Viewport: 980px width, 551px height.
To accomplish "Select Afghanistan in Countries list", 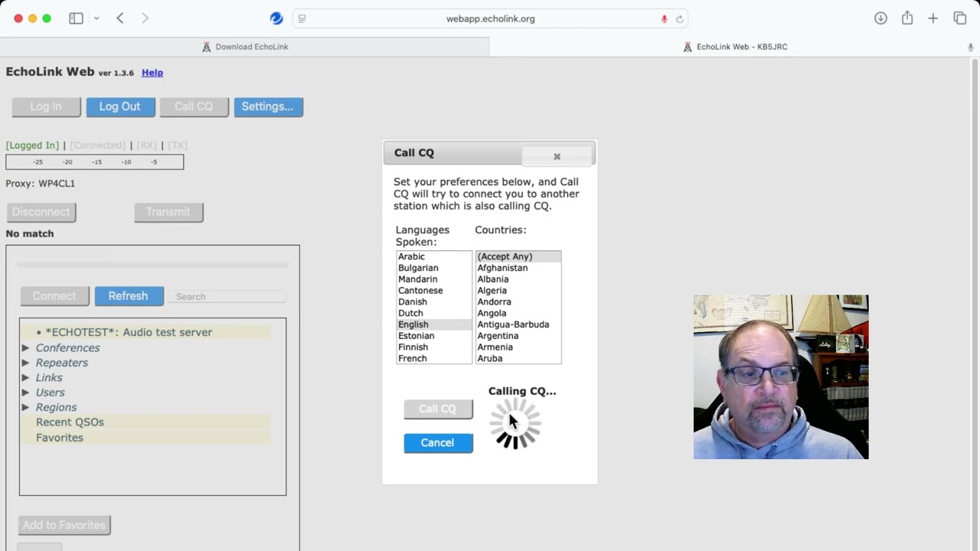I will [x=518, y=268].
